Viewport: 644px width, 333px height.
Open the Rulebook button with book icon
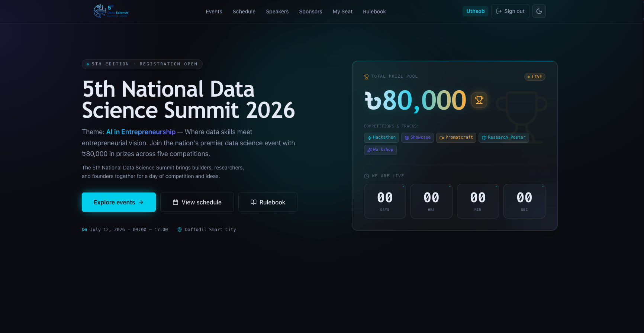click(x=268, y=202)
